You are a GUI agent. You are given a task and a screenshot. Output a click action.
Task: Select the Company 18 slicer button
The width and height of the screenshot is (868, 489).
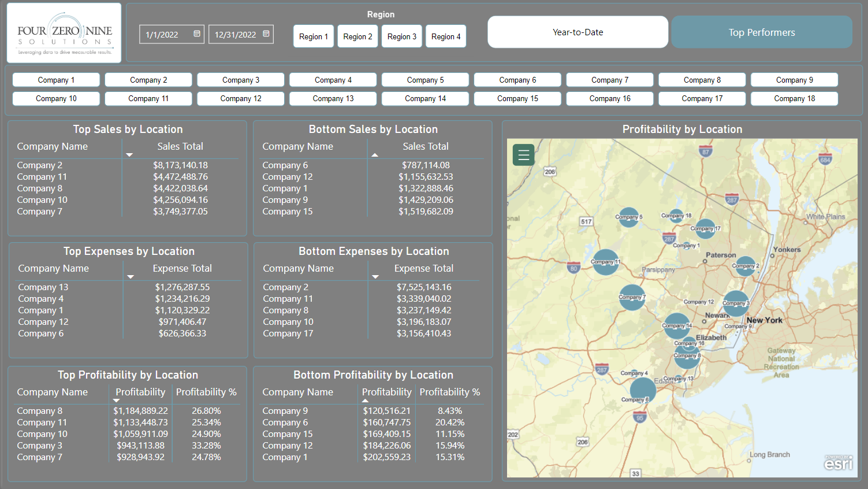[x=794, y=98]
